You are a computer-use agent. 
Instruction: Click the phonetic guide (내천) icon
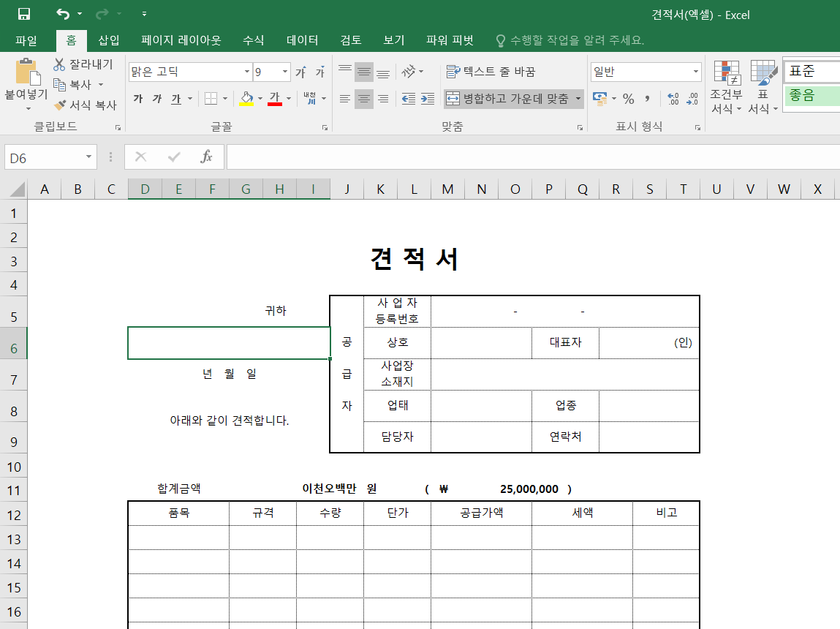(x=310, y=99)
